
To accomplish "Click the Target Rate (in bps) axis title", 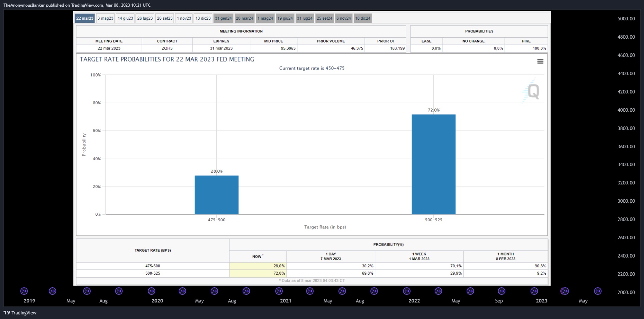I will [x=325, y=227].
